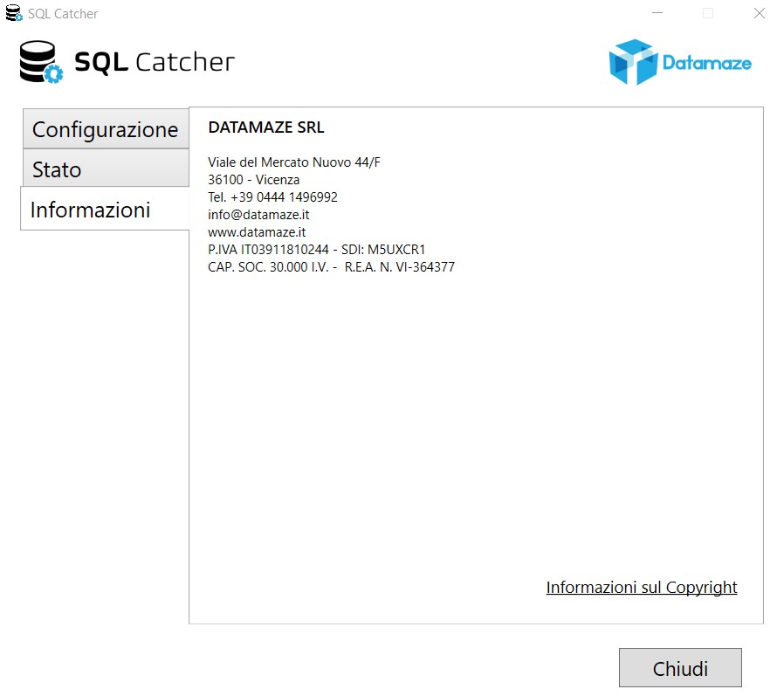Switch to the Stato tab

106,169
